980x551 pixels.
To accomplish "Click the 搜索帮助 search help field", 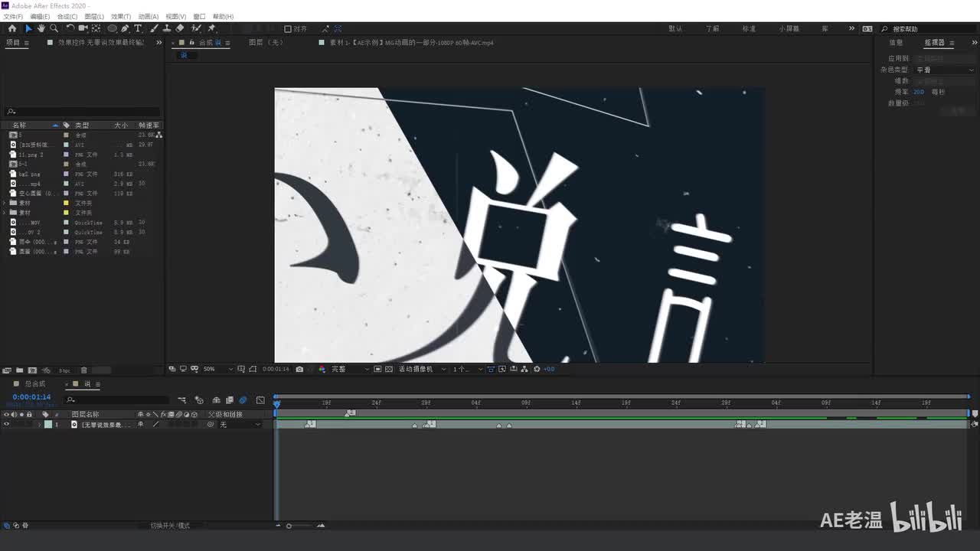I will 929,29.
